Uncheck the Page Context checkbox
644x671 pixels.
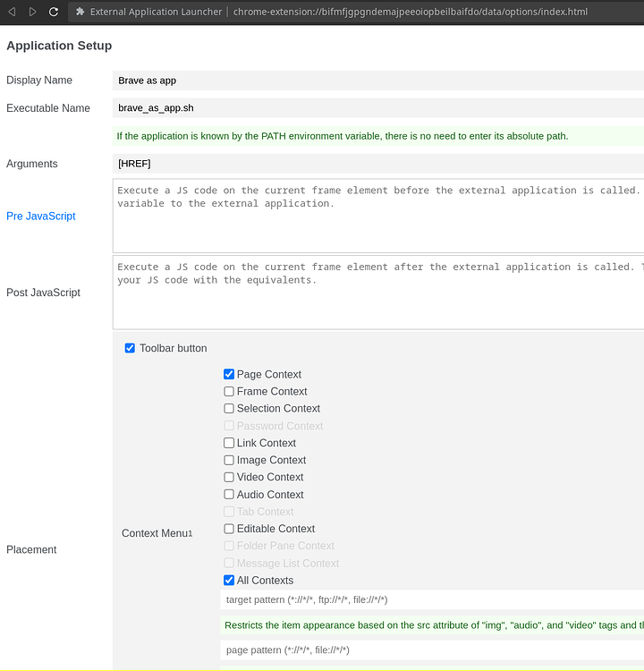(229, 374)
